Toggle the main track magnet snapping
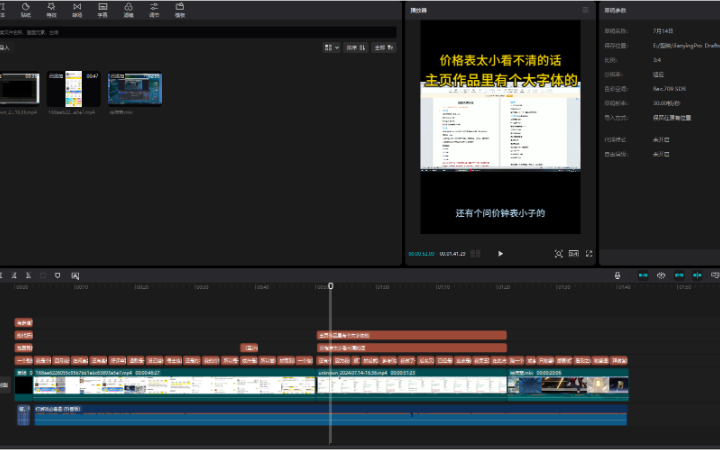 coord(643,275)
